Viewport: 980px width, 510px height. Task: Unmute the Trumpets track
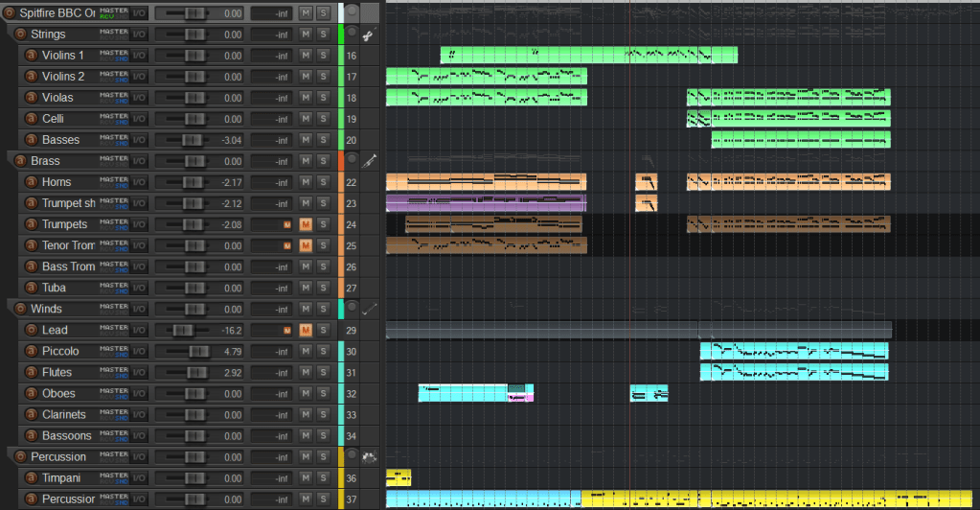coord(306,224)
